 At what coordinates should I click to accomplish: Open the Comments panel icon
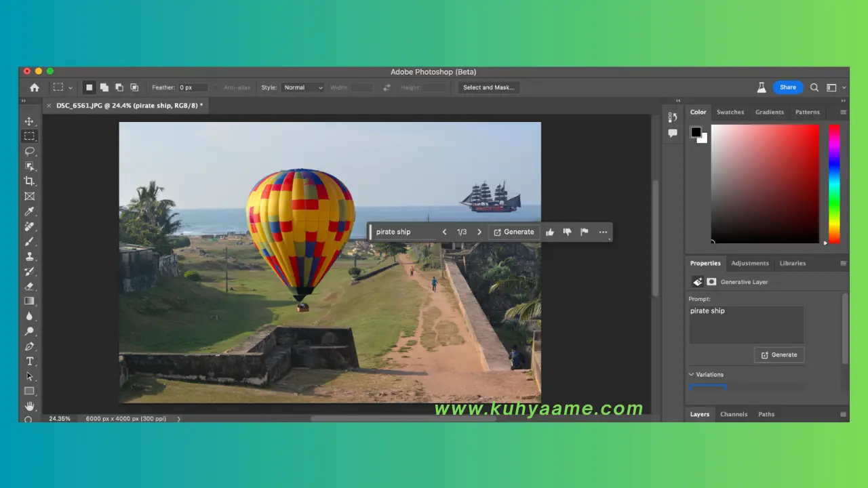coord(673,134)
